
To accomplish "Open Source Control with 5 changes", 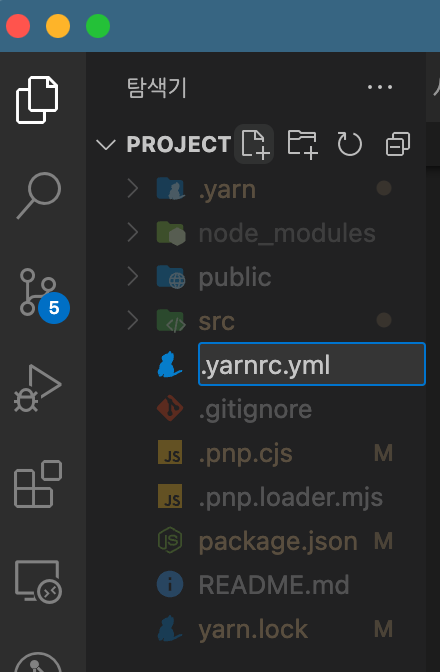I will [x=43, y=295].
